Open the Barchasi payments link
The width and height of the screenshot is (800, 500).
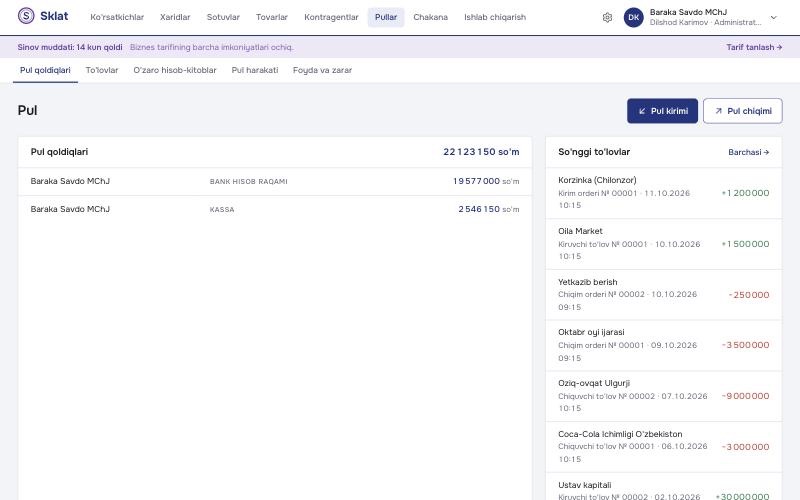[x=748, y=152]
